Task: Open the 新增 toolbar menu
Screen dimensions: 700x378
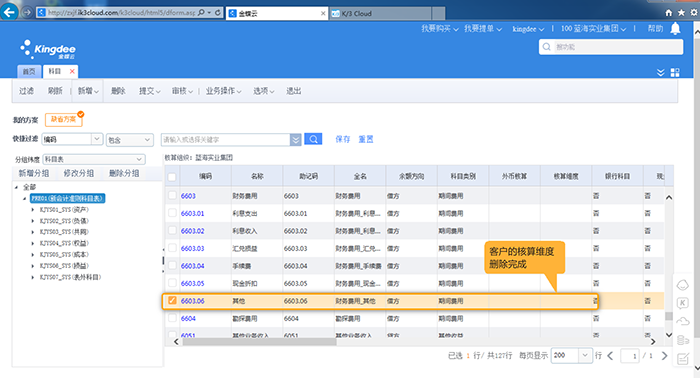Action: click(88, 91)
